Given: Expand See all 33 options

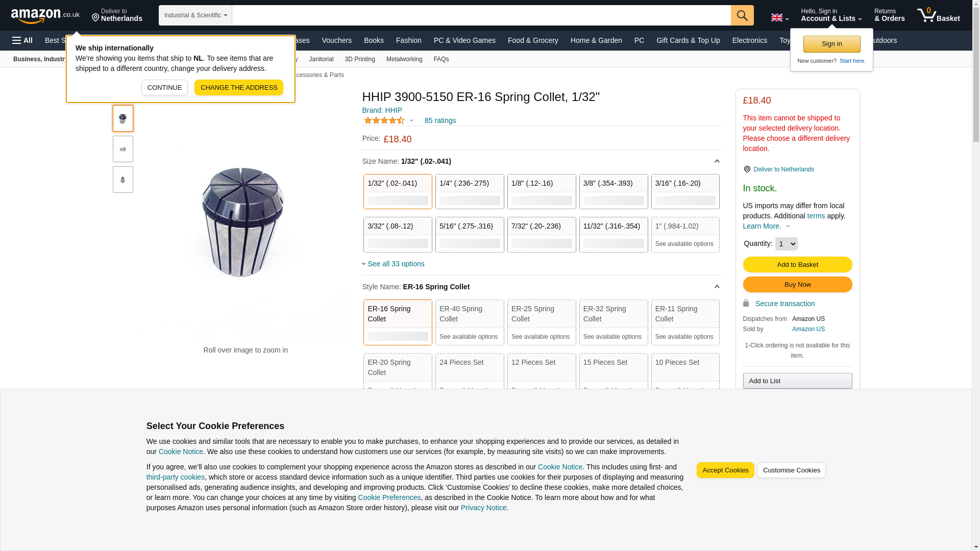Looking at the screenshot, I should coord(396,264).
